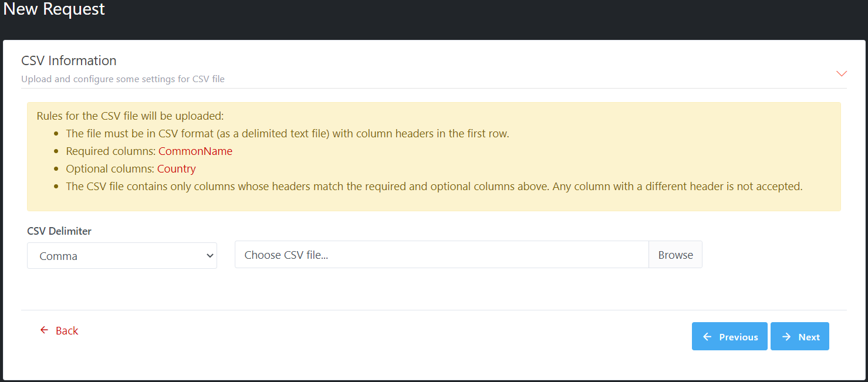The width and height of the screenshot is (868, 382).
Task: Proceed with the Next button label
Action: [x=809, y=337]
